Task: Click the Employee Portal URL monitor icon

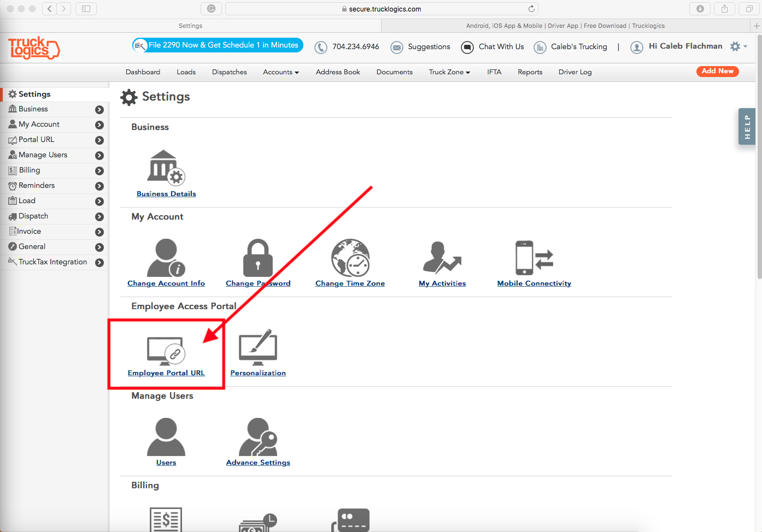Action: [166, 351]
